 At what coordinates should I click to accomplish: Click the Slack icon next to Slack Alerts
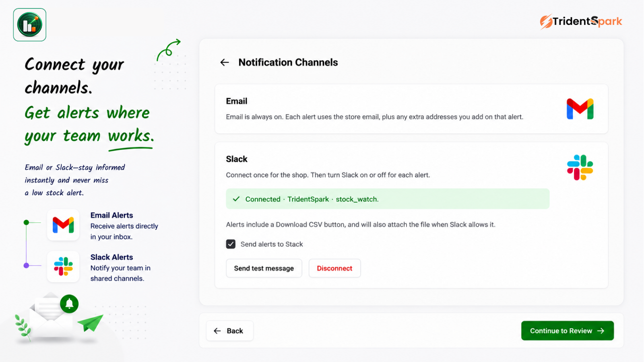pos(63,266)
